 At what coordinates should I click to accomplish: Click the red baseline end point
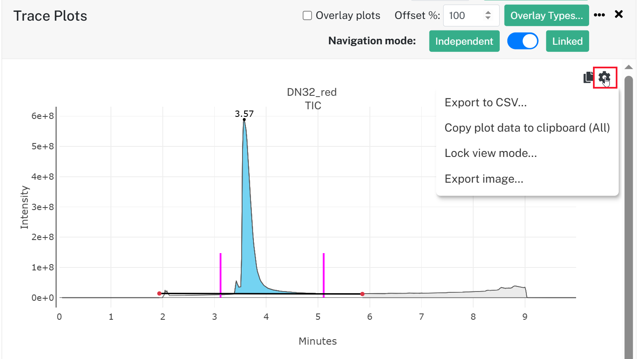click(362, 294)
